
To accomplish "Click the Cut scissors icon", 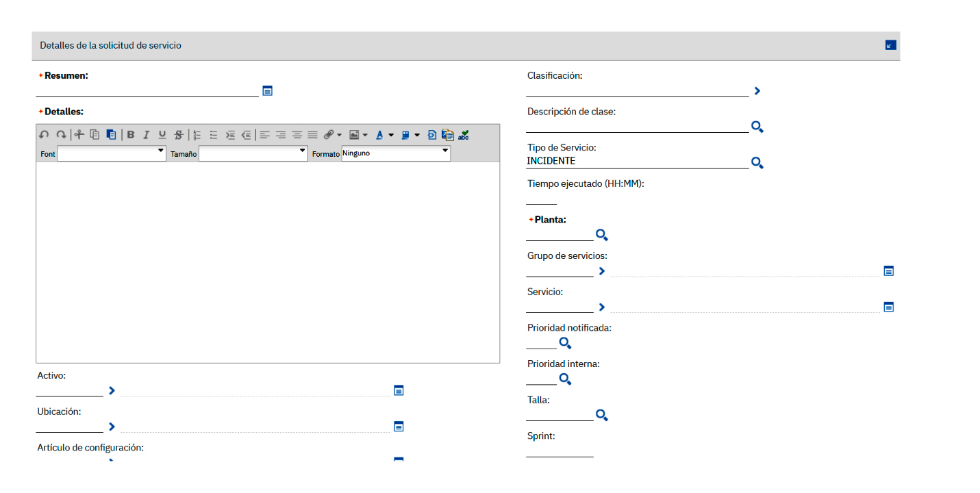I will [79, 135].
